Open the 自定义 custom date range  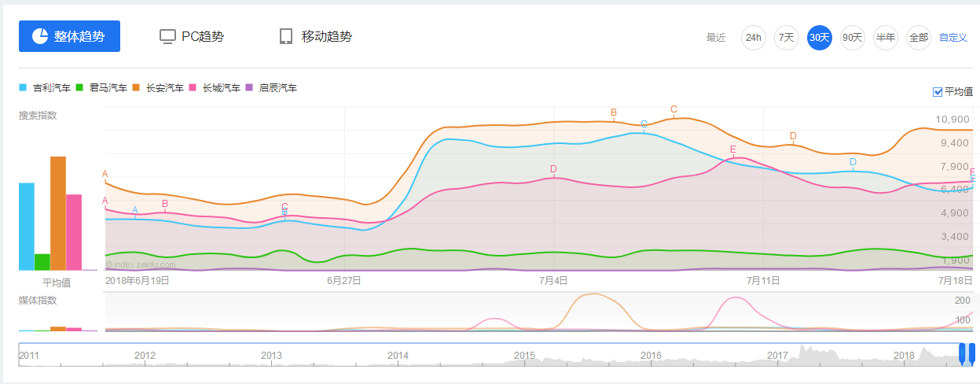pos(953,37)
